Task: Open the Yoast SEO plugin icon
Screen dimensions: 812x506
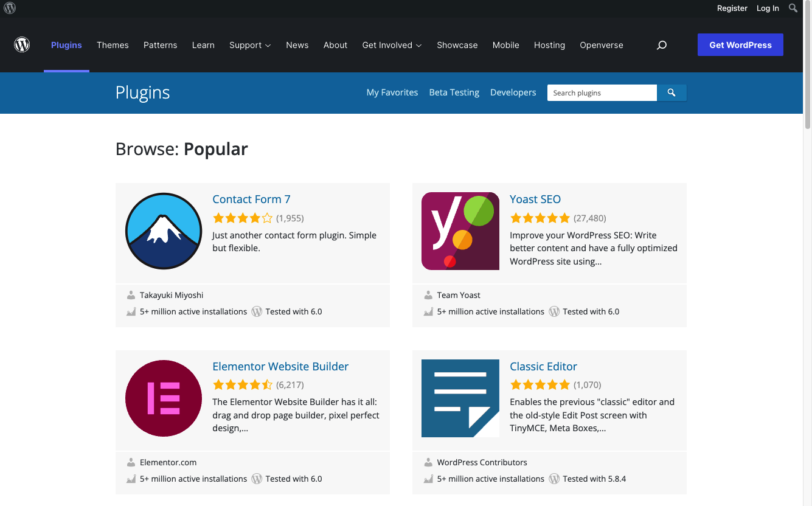Action: 460,231
